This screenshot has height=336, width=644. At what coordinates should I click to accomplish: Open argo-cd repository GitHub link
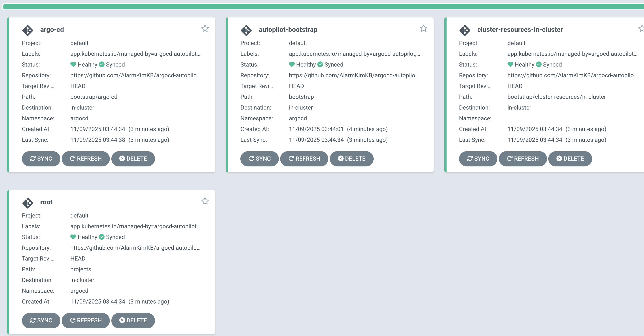135,75
